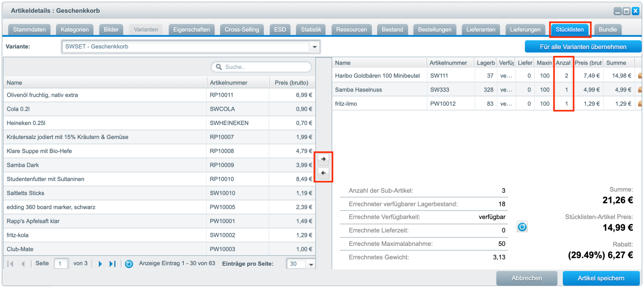Jump to last page of article list
This screenshot has height=291, width=644.
coord(112,264)
